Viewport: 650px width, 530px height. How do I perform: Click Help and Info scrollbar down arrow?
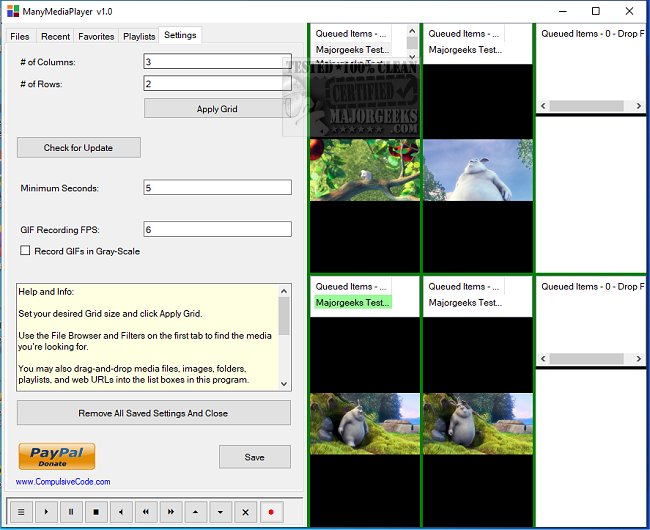tap(284, 384)
